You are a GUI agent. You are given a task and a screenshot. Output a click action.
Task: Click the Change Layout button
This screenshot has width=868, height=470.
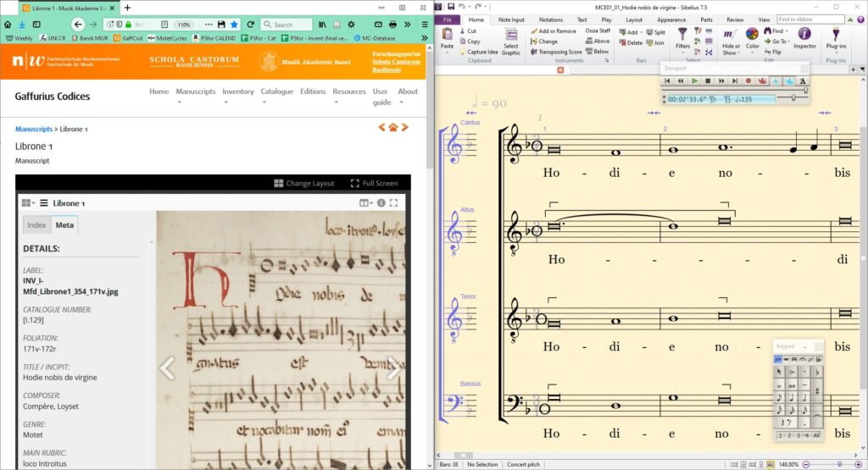(303, 184)
